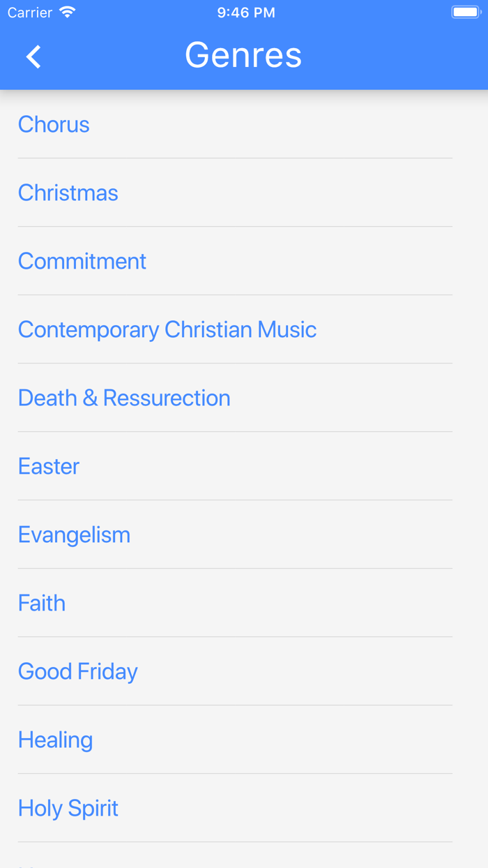Tap the clock showing 9:46 PM
488x868 pixels.
point(245,12)
